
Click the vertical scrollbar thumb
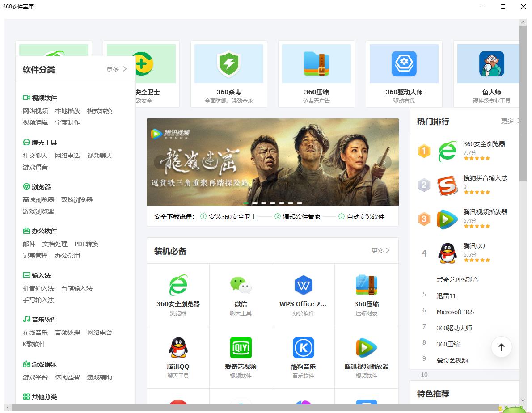pos(523,103)
